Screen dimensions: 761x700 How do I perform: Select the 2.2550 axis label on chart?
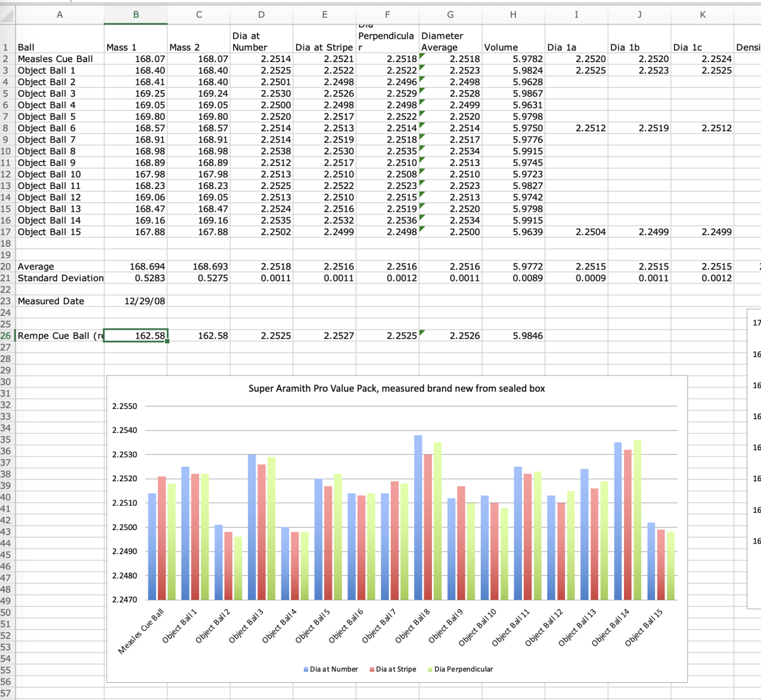pyautogui.click(x=124, y=406)
